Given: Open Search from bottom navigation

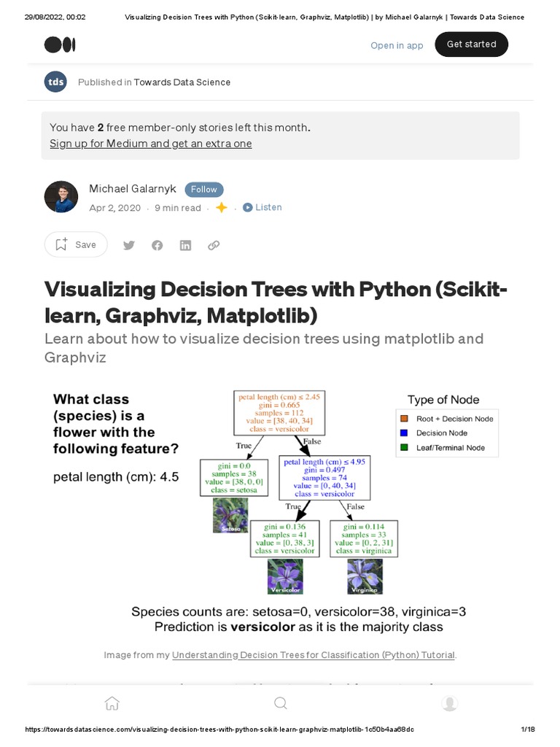Looking at the screenshot, I should 280,703.
